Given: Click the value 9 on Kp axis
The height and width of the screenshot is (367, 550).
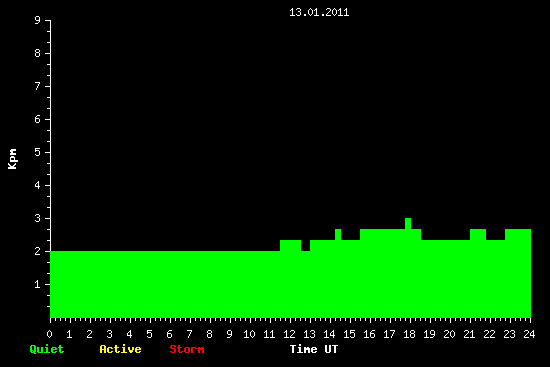Looking at the screenshot, I should pyautogui.click(x=38, y=20).
